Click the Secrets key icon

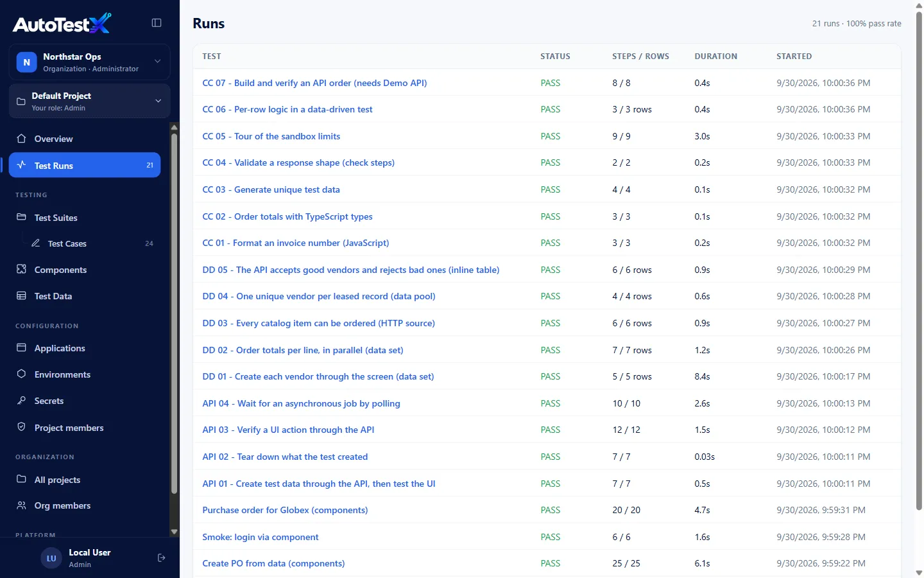21,400
